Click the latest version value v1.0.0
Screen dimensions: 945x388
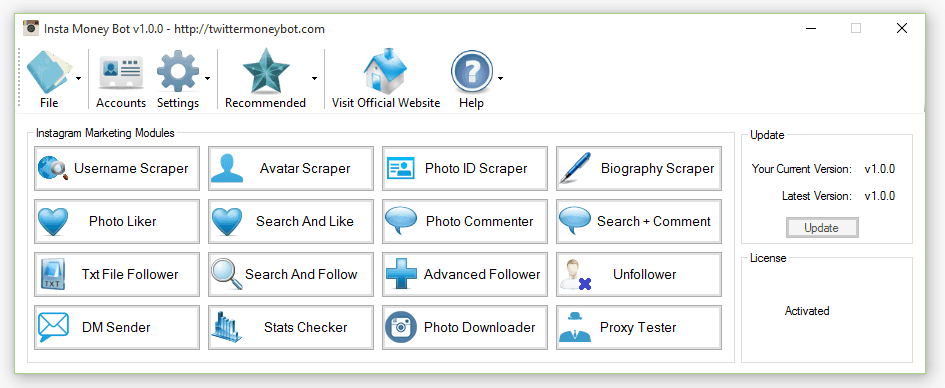(x=879, y=196)
